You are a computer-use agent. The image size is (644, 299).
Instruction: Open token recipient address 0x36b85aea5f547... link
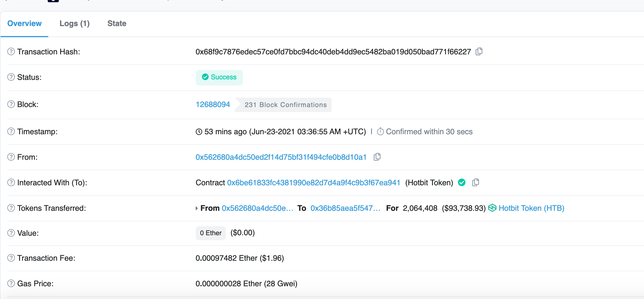click(x=345, y=208)
